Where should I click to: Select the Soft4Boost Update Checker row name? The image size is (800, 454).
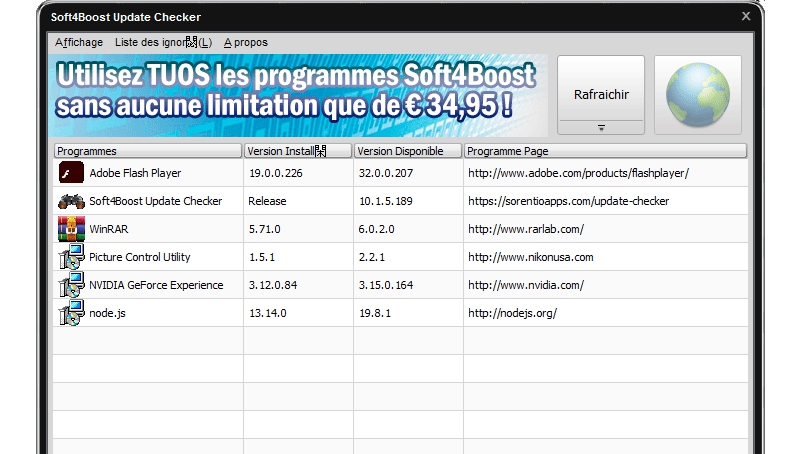(156, 201)
